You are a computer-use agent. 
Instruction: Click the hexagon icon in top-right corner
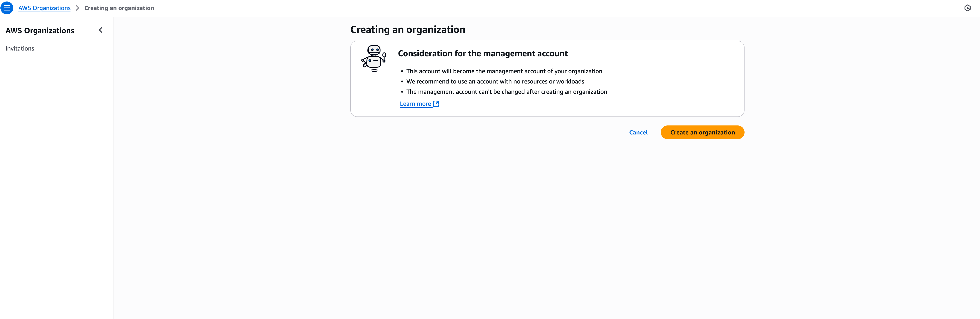click(x=967, y=8)
